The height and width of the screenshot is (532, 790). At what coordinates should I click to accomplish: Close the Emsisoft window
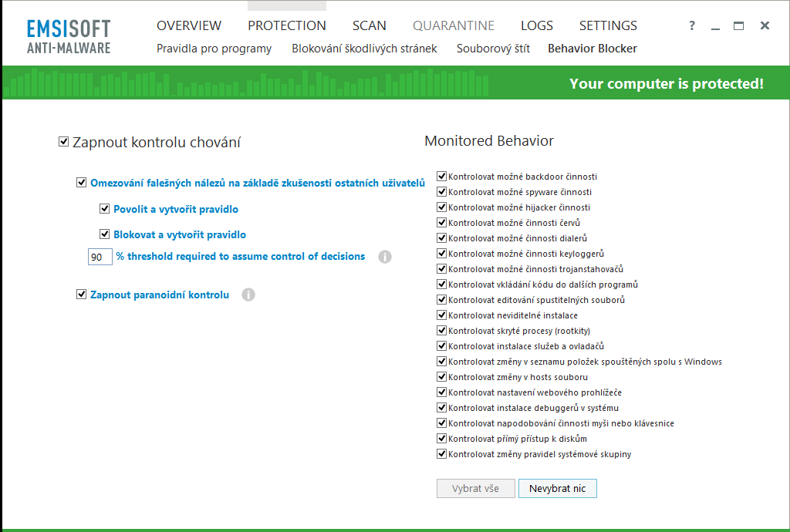765,25
